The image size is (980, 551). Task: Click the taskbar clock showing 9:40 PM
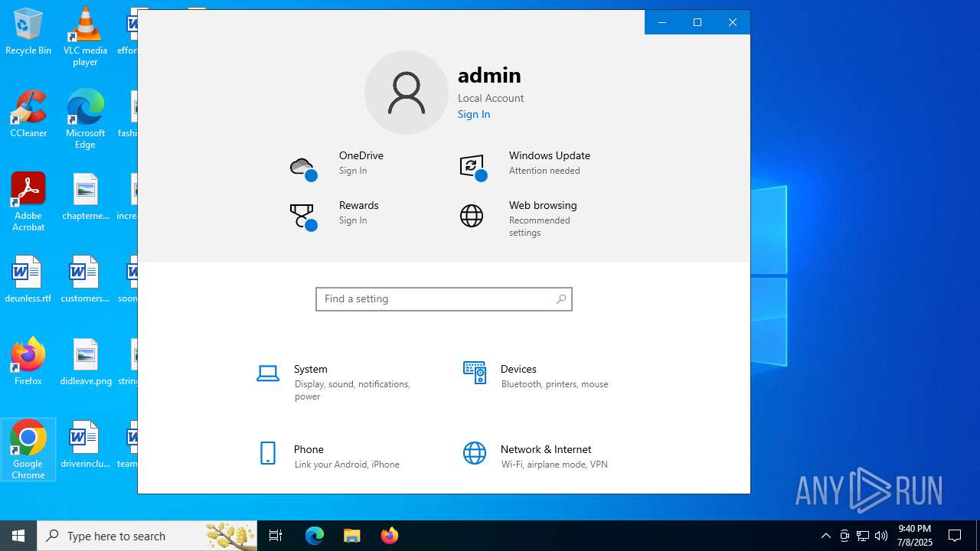915,536
